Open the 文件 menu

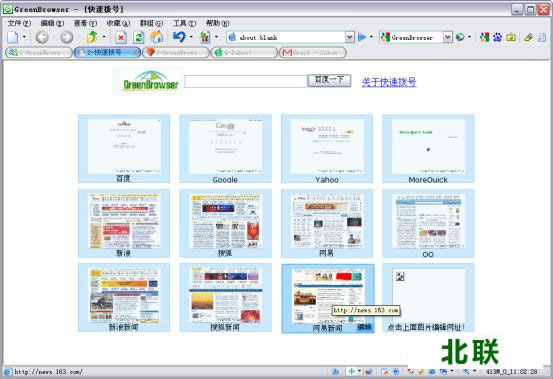click(19, 23)
